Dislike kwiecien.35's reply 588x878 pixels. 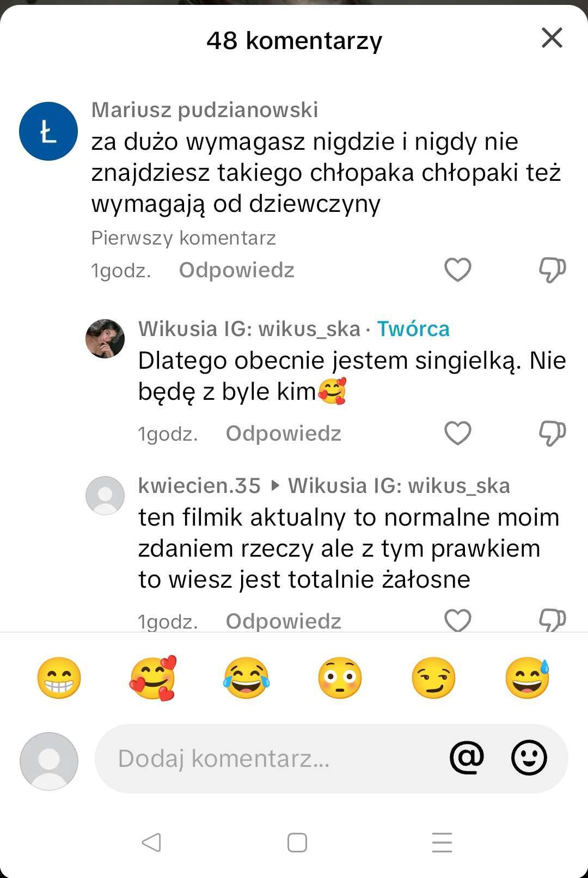tap(552, 620)
